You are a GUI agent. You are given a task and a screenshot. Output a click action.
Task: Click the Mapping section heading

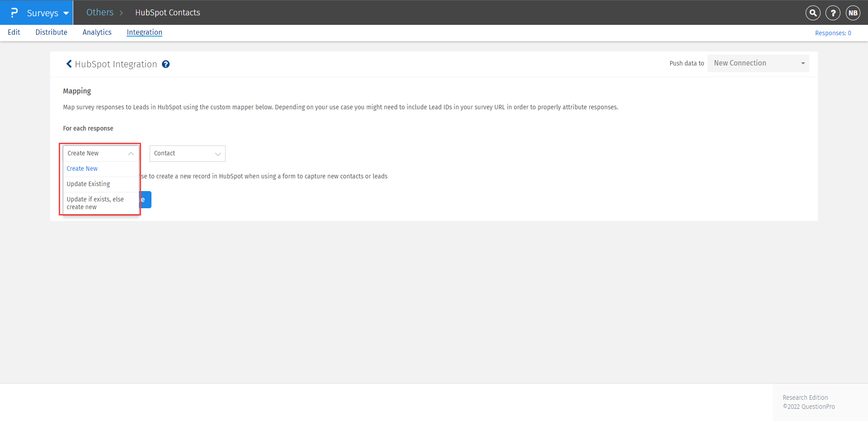pos(77,91)
